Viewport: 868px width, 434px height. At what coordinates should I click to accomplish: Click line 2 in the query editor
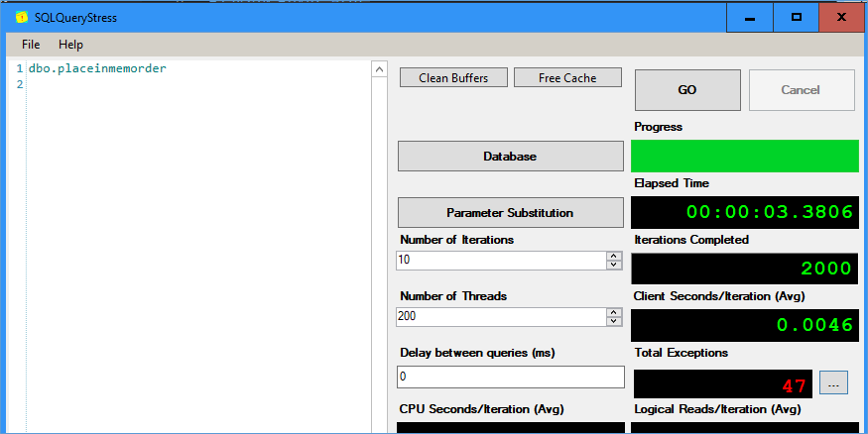(199, 84)
